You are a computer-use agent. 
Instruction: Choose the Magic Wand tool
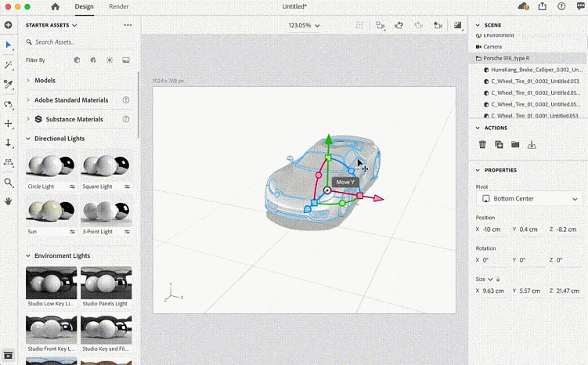coord(9,65)
